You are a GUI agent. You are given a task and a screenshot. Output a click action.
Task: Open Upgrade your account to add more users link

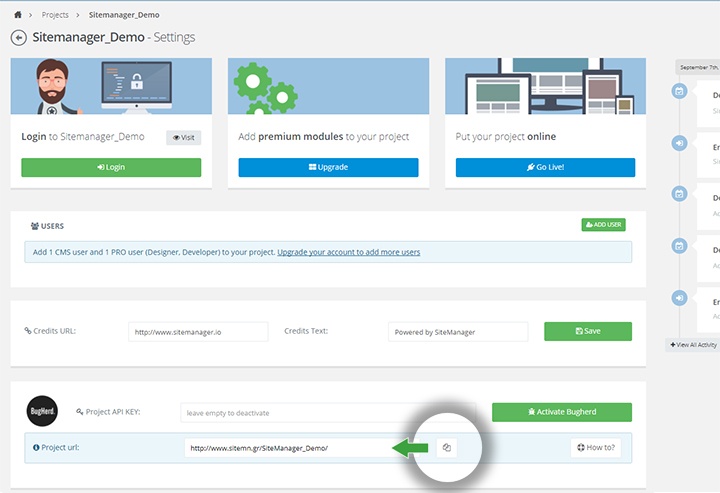[349, 252]
